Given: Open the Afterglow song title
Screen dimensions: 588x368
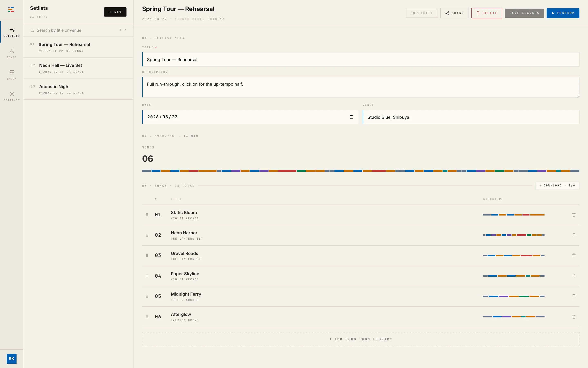Looking at the screenshot, I should 181,314.
